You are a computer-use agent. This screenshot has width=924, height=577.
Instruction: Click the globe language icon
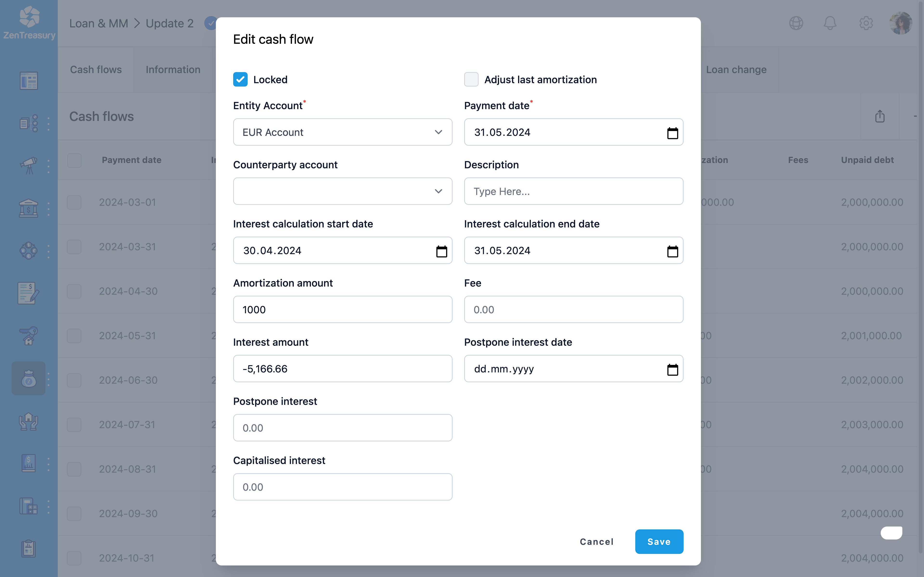click(796, 23)
